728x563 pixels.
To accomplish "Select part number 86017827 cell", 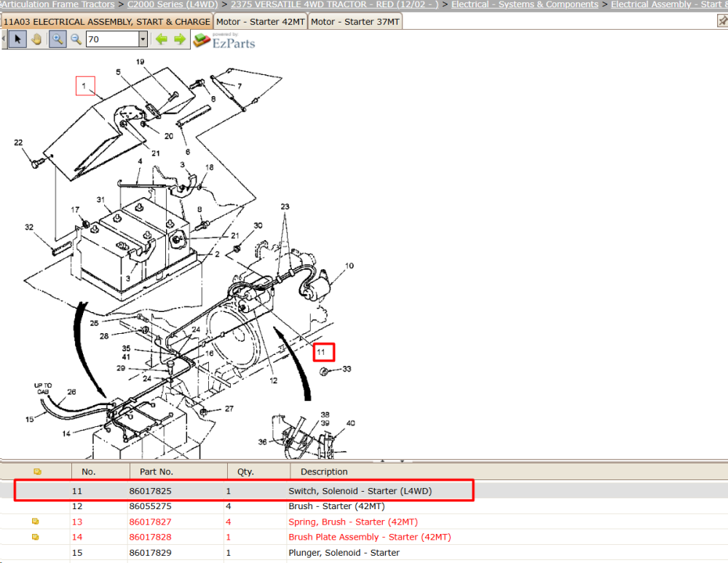I will 151,522.
